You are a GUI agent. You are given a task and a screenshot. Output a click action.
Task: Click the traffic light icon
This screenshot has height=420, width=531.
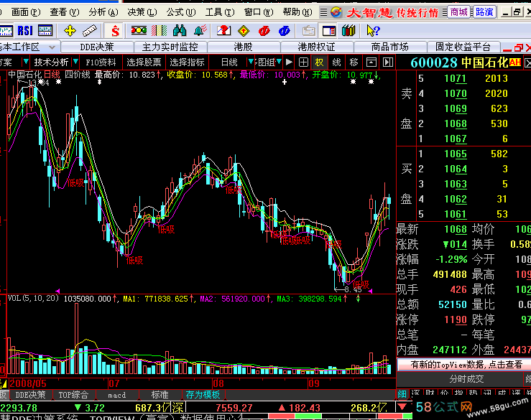click(139, 31)
